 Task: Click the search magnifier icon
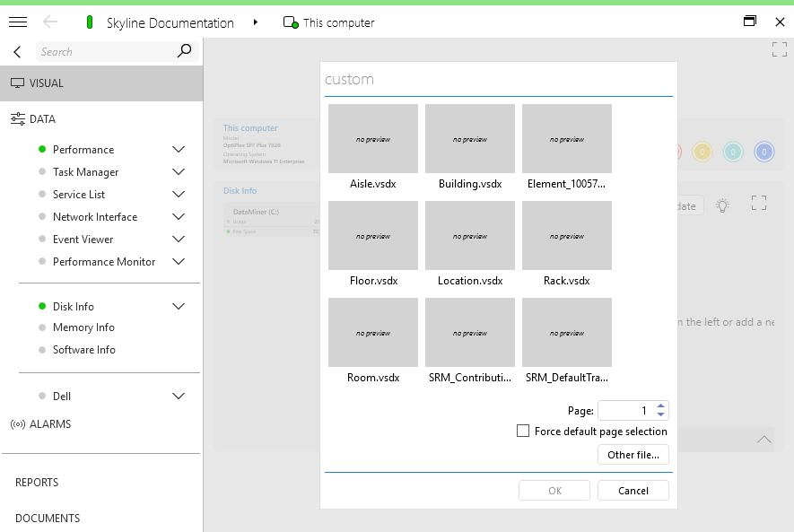tap(184, 51)
